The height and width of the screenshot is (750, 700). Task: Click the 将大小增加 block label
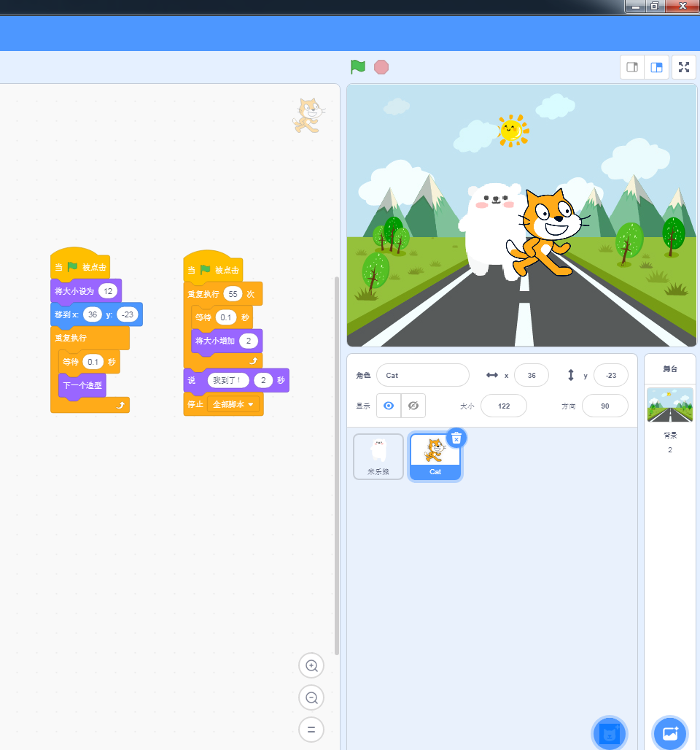(x=215, y=341)
